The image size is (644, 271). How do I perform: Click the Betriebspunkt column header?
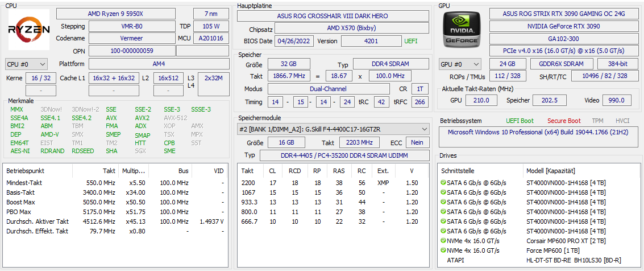[x=26, y=171]
